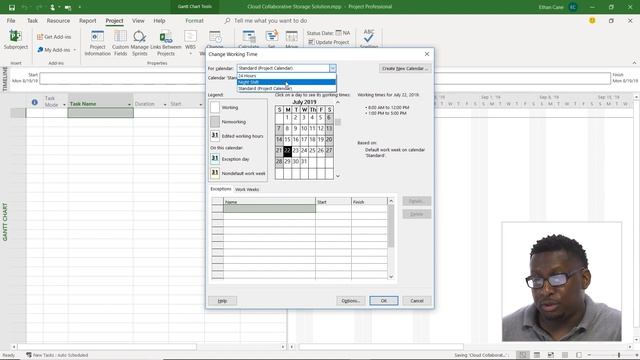Click Options button in dialog
This screenshot has width=640, height=360.
pos(351,301)
